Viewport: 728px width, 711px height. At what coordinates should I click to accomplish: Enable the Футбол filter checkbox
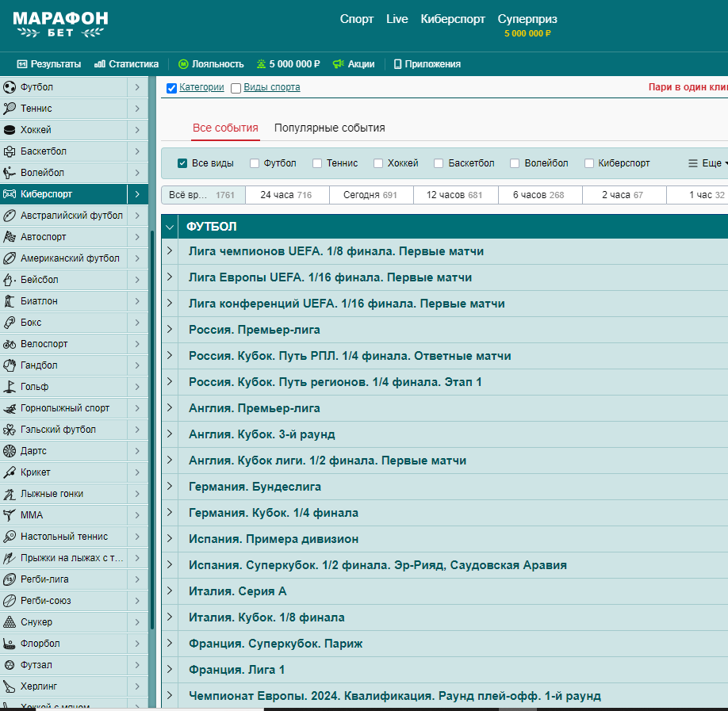click(255, 163)
